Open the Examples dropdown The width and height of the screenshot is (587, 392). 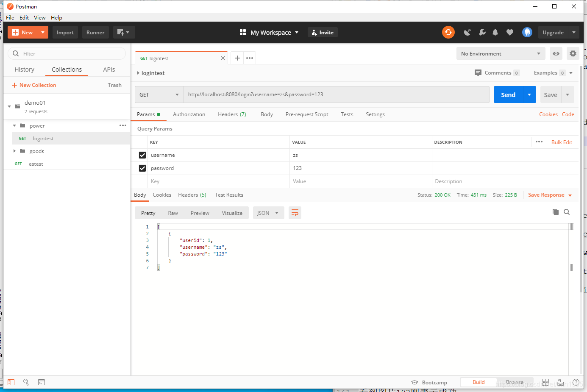click(x=553, y=73)
